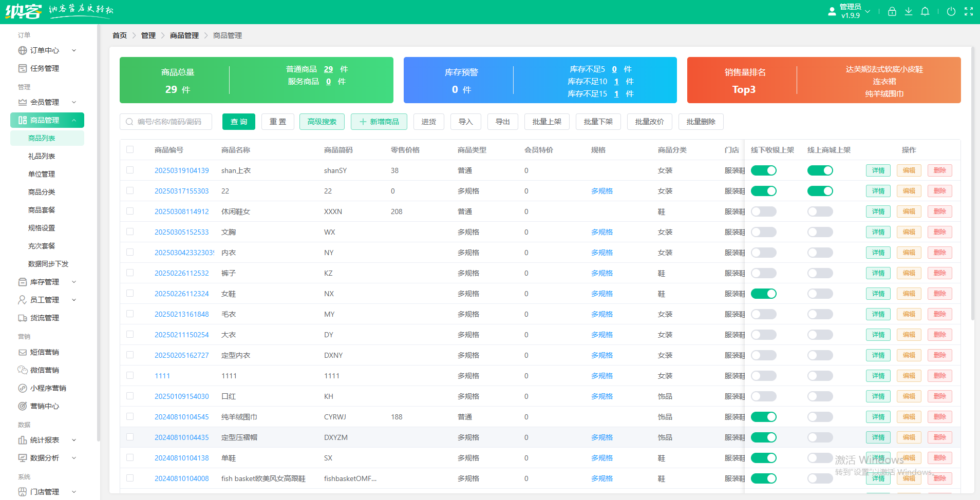
Task: Click the 任务管理 icon in sidebar
Action: pyautogui.click(x=23, y=68)
